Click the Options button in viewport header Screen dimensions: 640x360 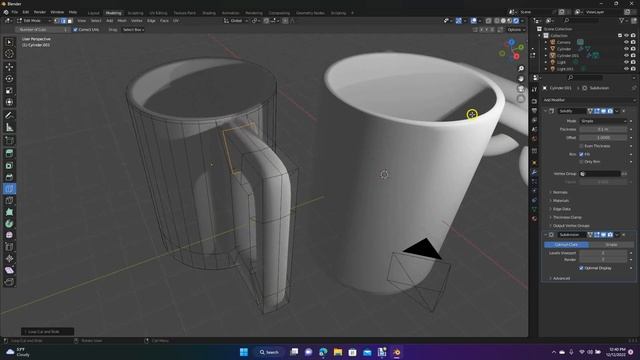(516, 30)
